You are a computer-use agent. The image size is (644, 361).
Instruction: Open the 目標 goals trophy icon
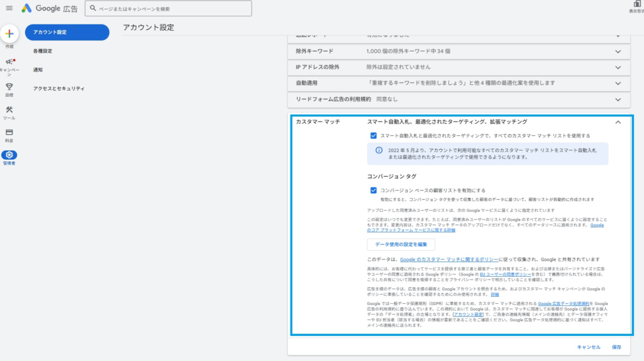click(9, 87)
